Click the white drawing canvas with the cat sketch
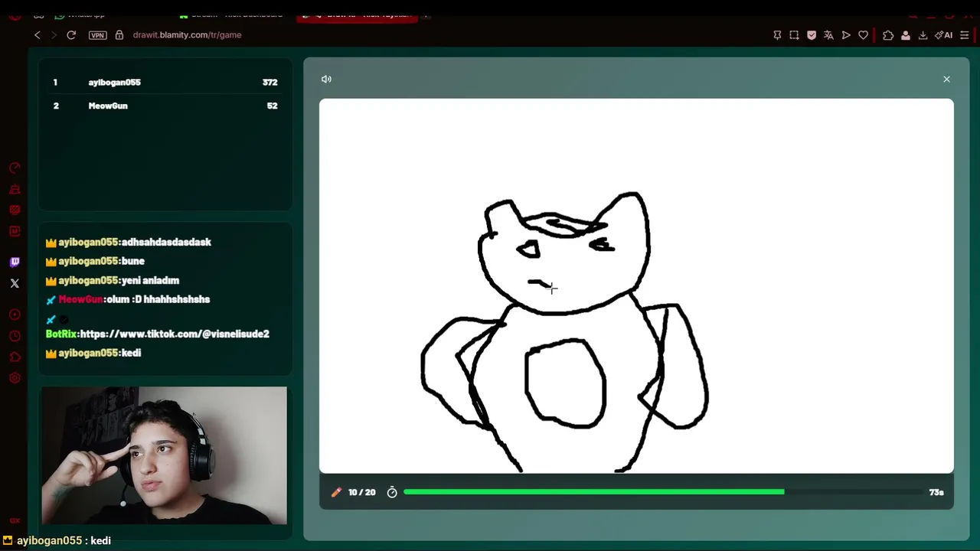 coord(636,285)
